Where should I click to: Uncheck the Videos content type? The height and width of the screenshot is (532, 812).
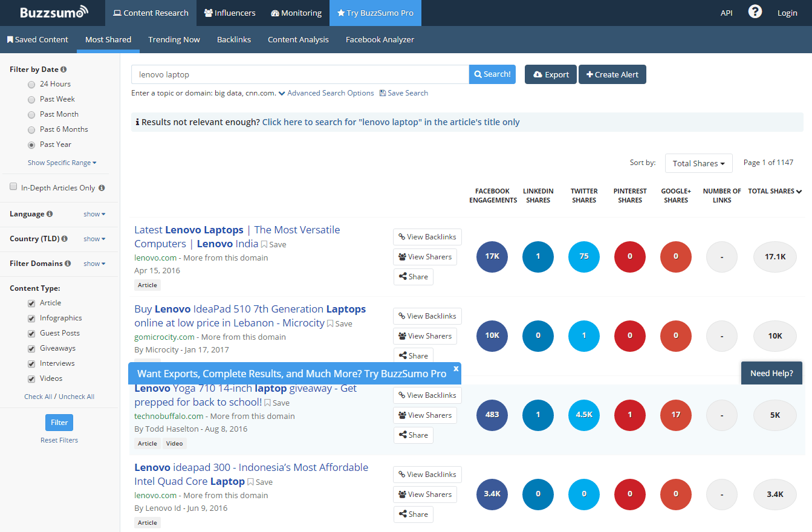[31, 379]
